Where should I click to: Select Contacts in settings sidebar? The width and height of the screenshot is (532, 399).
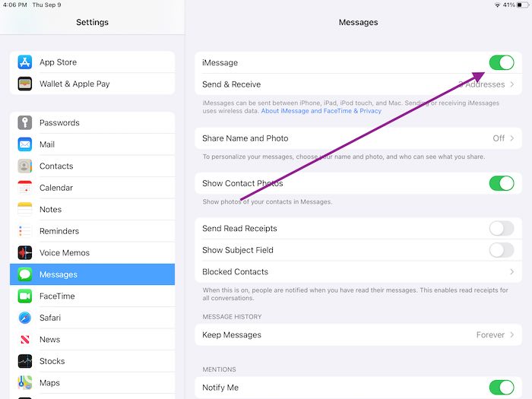(92, 166)
